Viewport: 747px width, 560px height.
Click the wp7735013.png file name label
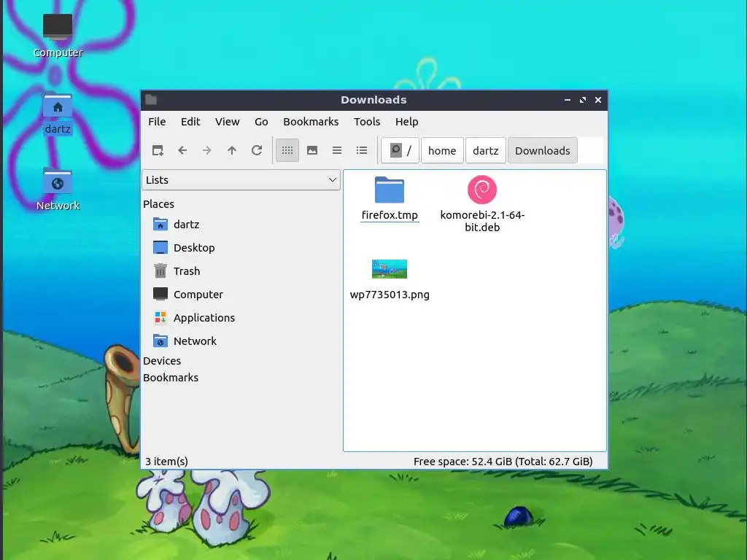point(390,295)
